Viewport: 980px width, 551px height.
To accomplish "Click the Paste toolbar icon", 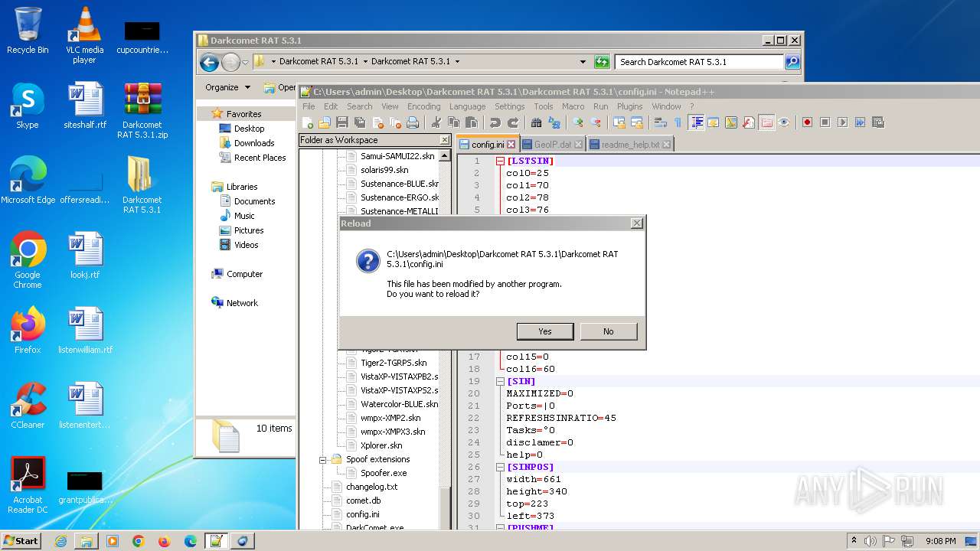I will [x=472, y=122].
